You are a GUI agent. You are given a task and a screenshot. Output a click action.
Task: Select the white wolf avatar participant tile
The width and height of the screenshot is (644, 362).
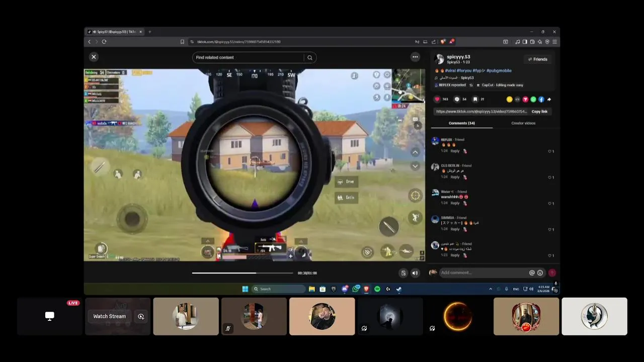[x=594, y=316]
